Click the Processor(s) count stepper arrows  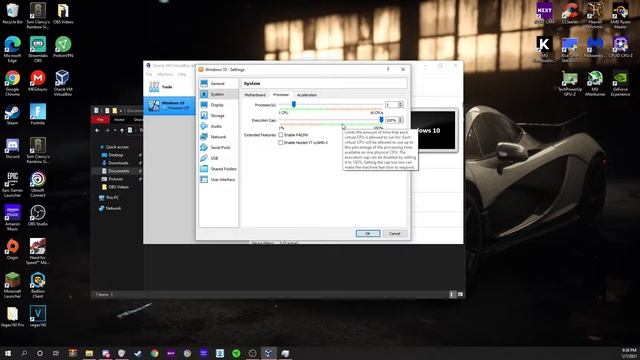400,104
